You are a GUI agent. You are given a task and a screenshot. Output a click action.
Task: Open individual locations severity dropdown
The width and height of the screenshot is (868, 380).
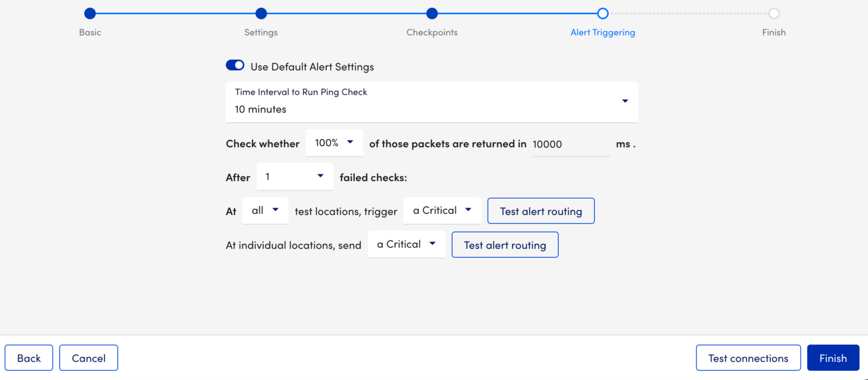pyautogui.click(x=406, y=244)
